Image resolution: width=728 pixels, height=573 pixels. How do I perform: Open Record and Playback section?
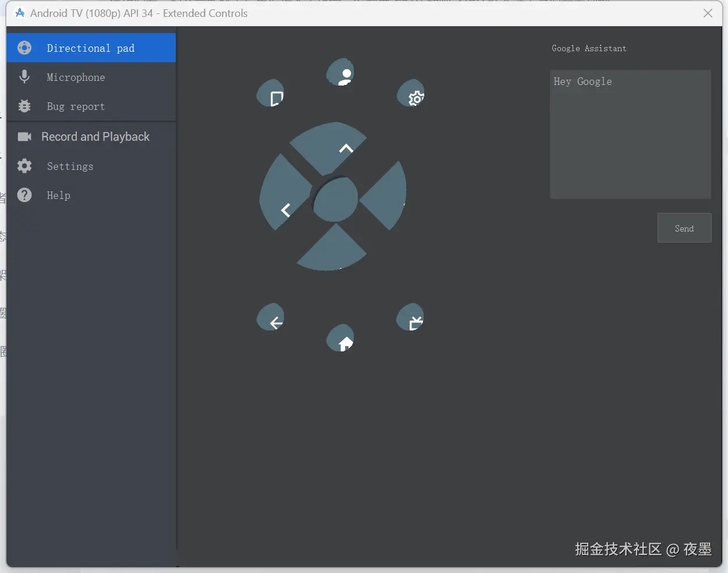(x=91, y=137)
